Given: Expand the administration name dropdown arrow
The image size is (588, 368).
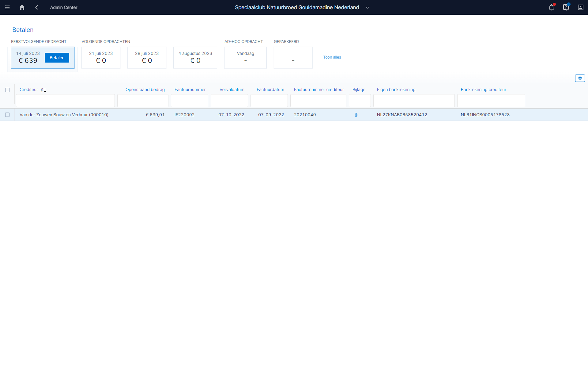Looking at the screenshot, I should pyautogui.click(x=367, y=8).
